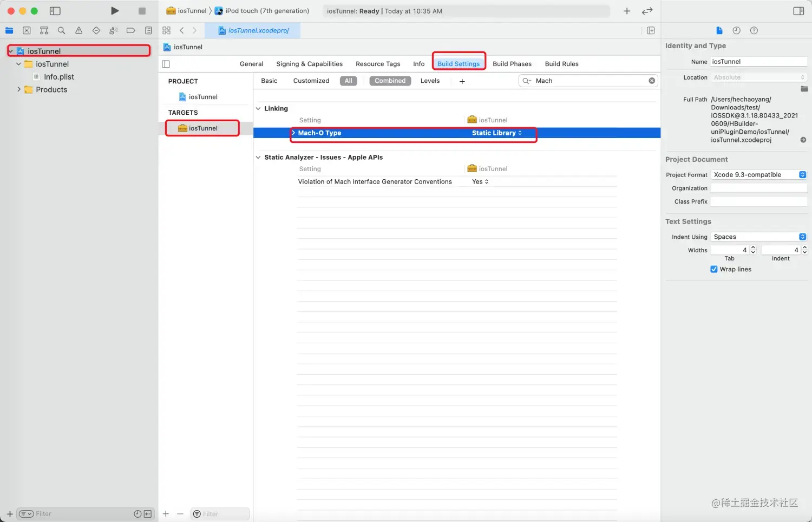Screen dimensions: 812x522
Task: Open the Resource Tags tab
Action: [x=378, y=64]
